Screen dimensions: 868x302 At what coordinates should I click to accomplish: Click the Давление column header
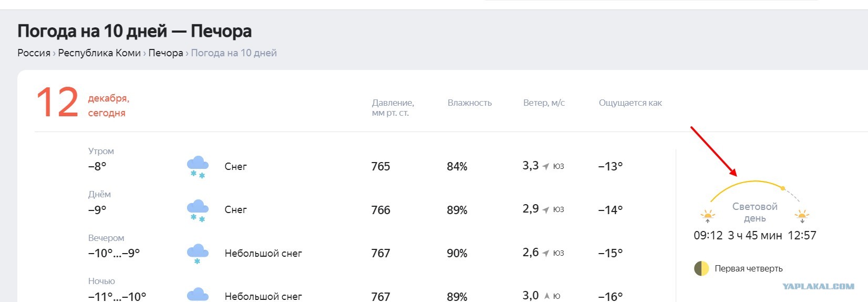point(393,107)
